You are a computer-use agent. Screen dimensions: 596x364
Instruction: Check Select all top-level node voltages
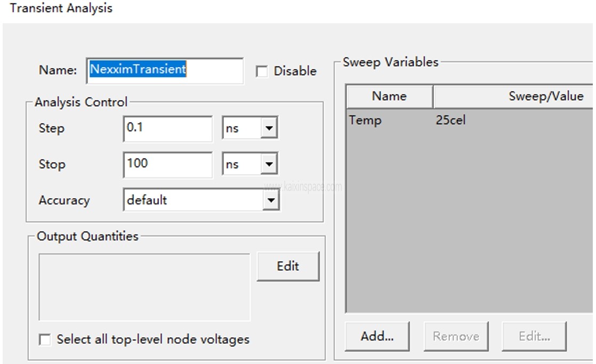tap(45, 339)
